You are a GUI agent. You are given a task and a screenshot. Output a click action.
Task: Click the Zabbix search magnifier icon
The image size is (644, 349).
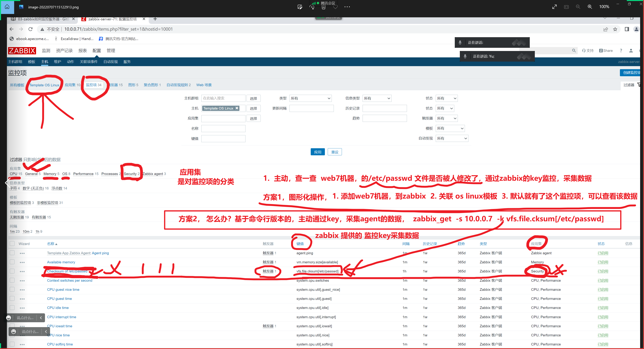pos(574,50)
